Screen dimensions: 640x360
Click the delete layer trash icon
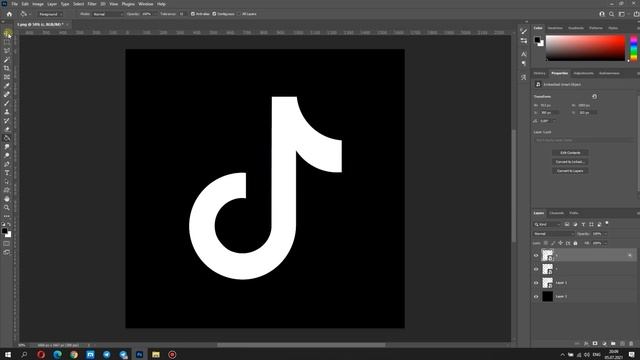point(631,344)
